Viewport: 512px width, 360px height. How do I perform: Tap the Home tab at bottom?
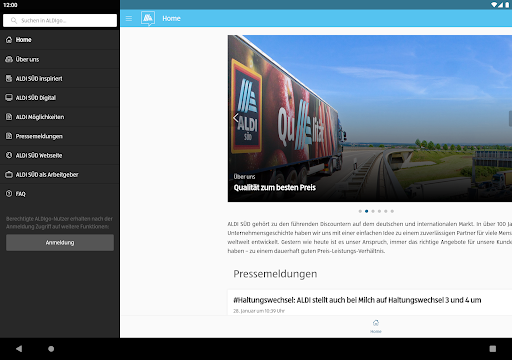[x=376, y=326]
